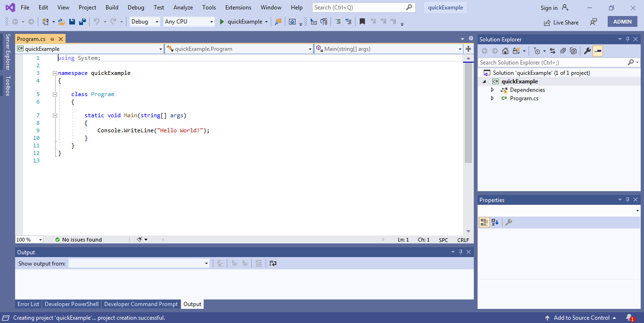Image resolution: width=644 pixels, height=323 pixels.
Task: Switch to the Error List tab
Action: coord(28,304)
